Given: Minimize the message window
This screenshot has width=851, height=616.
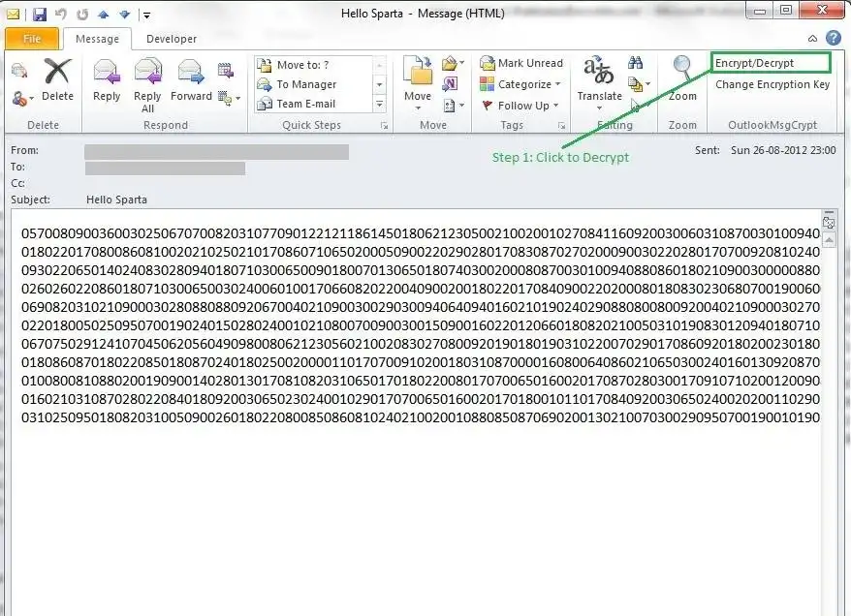Looking at the screenshot, I should pos(760,10).
